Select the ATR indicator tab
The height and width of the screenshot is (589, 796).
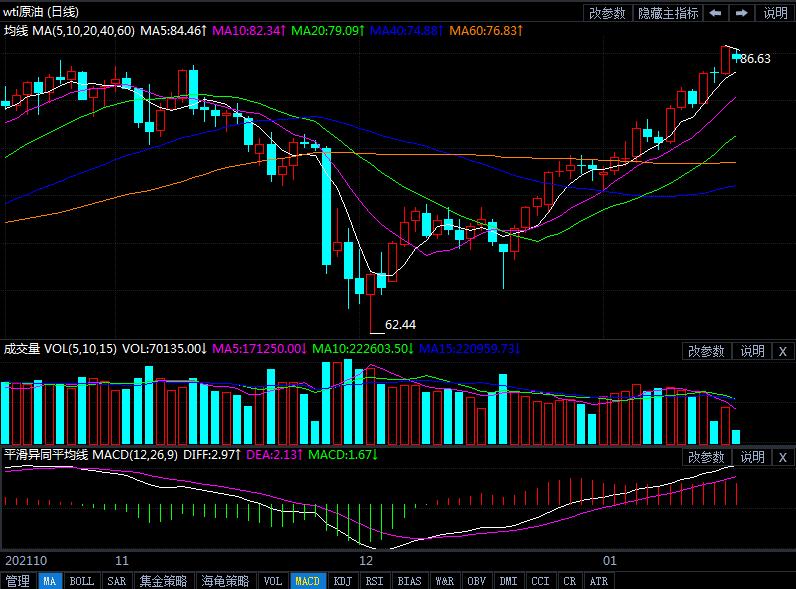click(x=599, y=581)
